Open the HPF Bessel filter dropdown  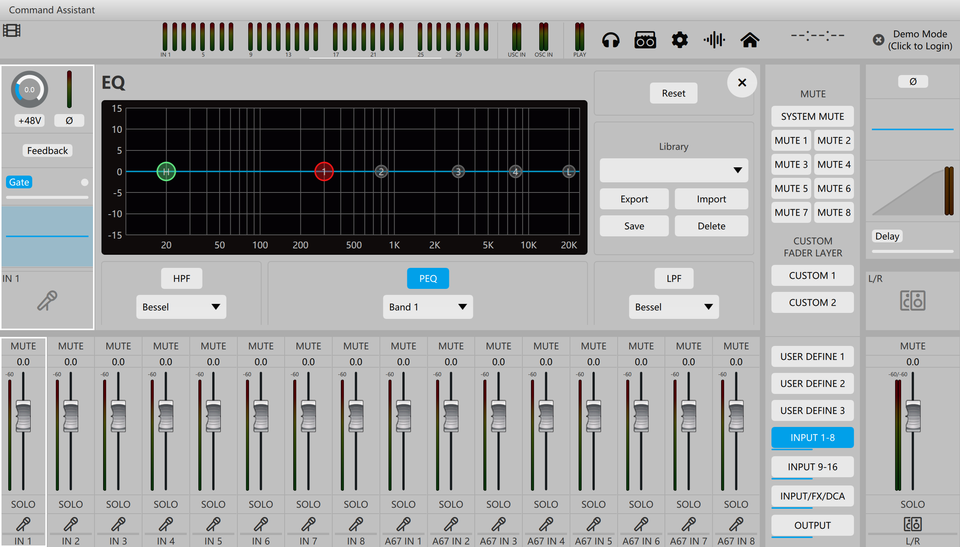coord(181,307)
